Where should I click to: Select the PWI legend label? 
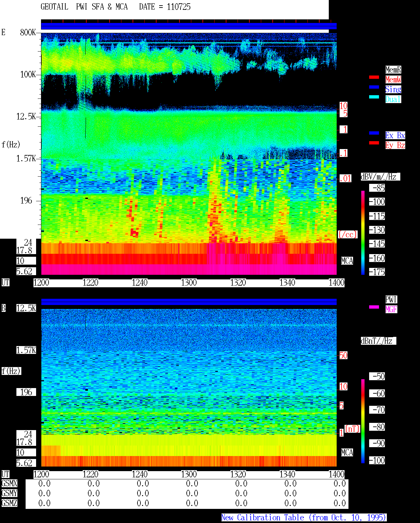[x=391, y=299]
